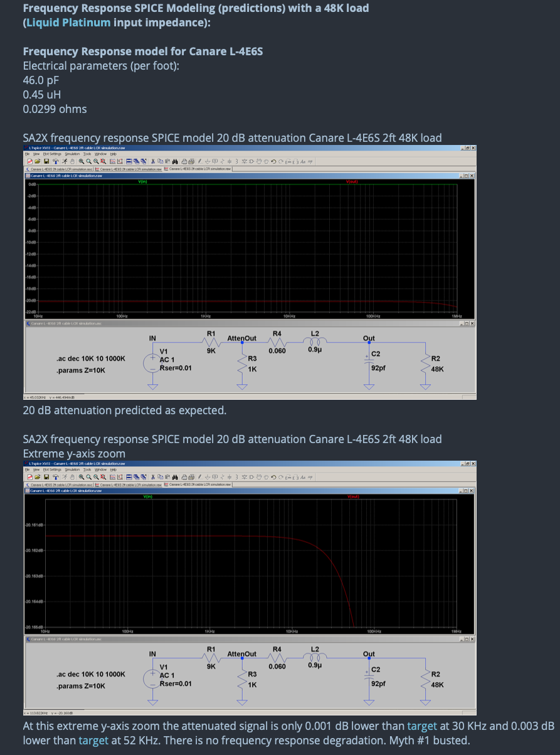Click '.ac dec 10K 10 1000K' in 20 dB schematic
The height and width of the screenshot is (755, 560).
coord(90,358)
